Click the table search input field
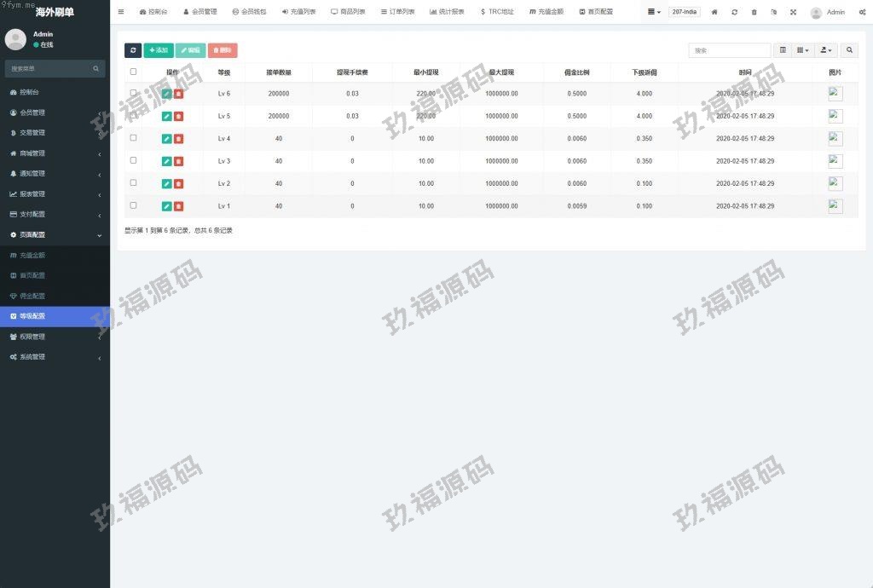This screenshot has height=588, width=873. tap(729, 50)
